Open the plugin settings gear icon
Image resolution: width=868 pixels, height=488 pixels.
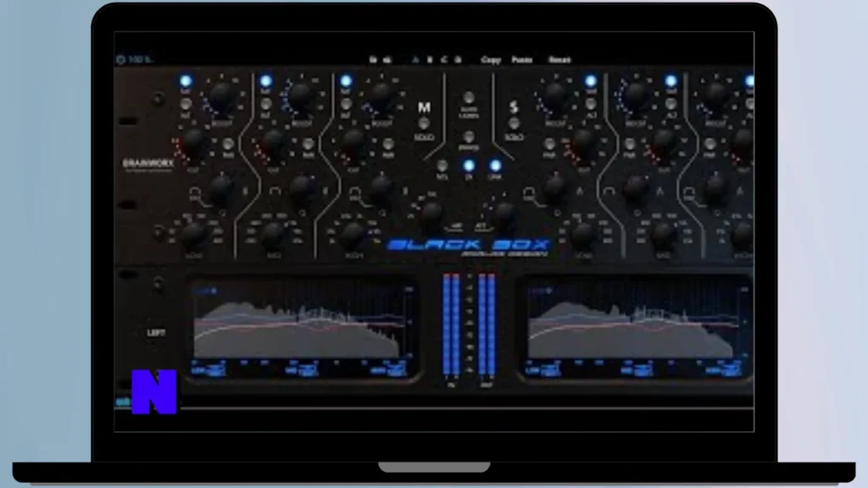pyautogui.click(x=120, y=59)
